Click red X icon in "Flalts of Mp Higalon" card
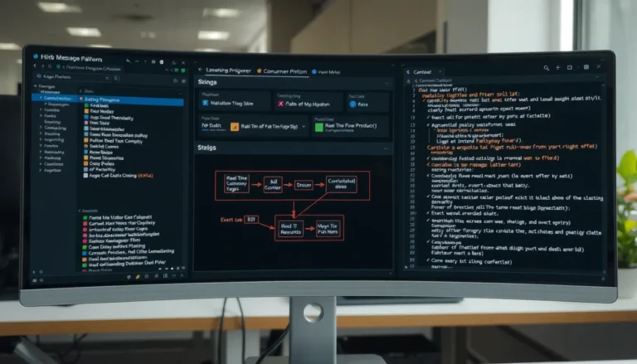The height and width of the screenshot is (364, 637). [x=280, y=104]
